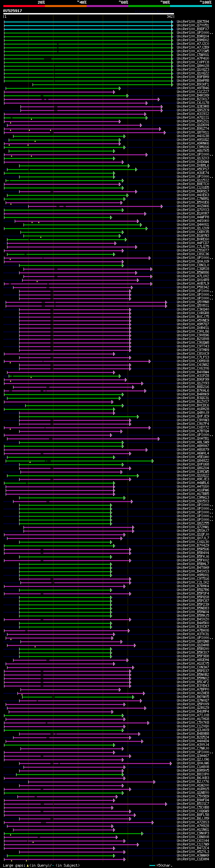This screenshot has width=215, height=868.
Task: Click the orange ~40% legend segment
Action: click(66, 6)
